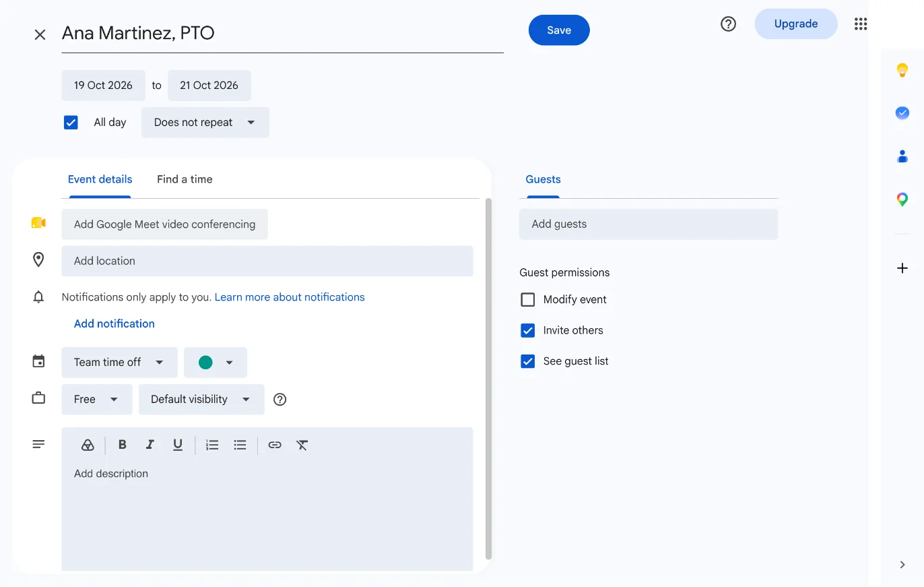Select the Event details tab
Screen dimensions: 924x587
(x=100, y=179)
